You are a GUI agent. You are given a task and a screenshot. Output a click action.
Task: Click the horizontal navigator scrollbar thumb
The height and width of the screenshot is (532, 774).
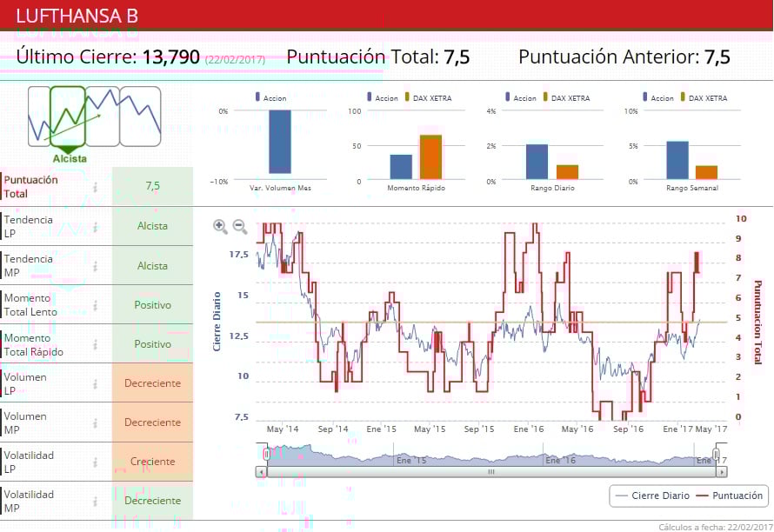click(491, 472)
